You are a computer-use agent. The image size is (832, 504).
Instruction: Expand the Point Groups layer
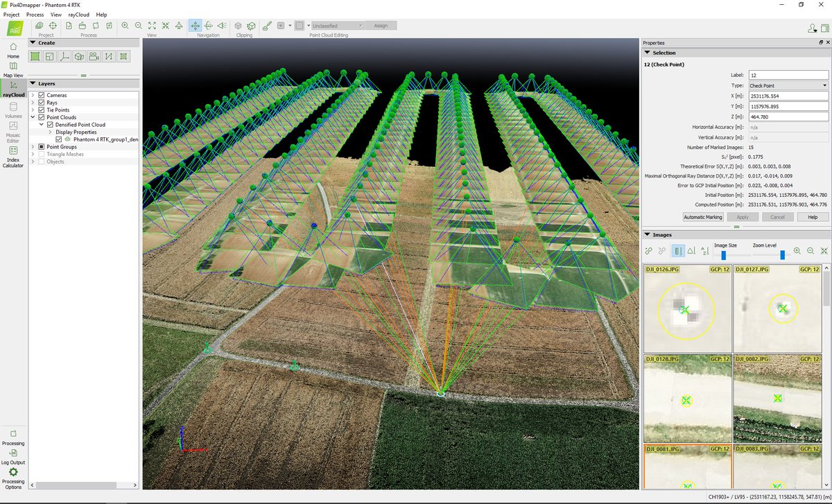[34, 147]
